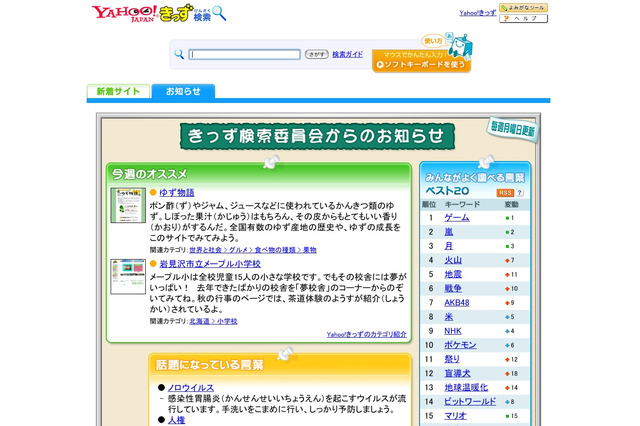
Task: Select ranking keyword 米
Action: 449,317
